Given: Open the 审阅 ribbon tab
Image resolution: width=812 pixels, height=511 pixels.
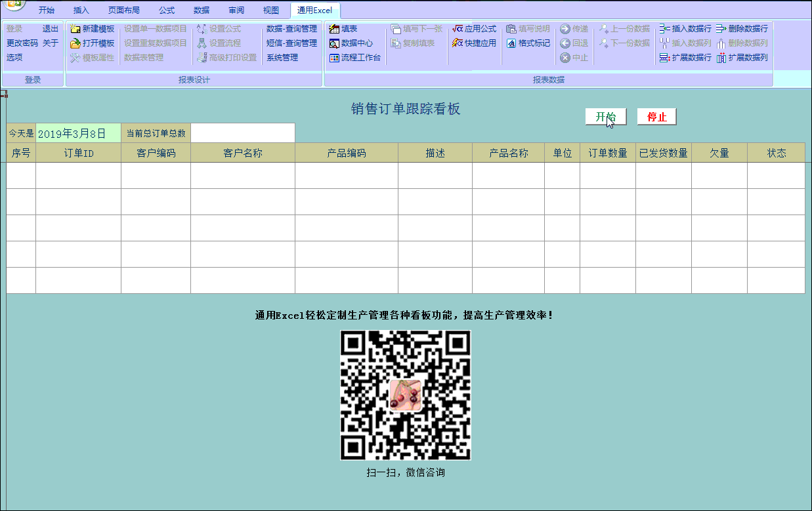Looking at the screenshot, I should pos(236,10).
